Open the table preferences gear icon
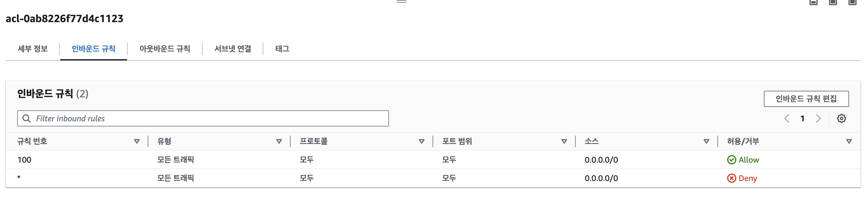 click(x=841, y=119)
